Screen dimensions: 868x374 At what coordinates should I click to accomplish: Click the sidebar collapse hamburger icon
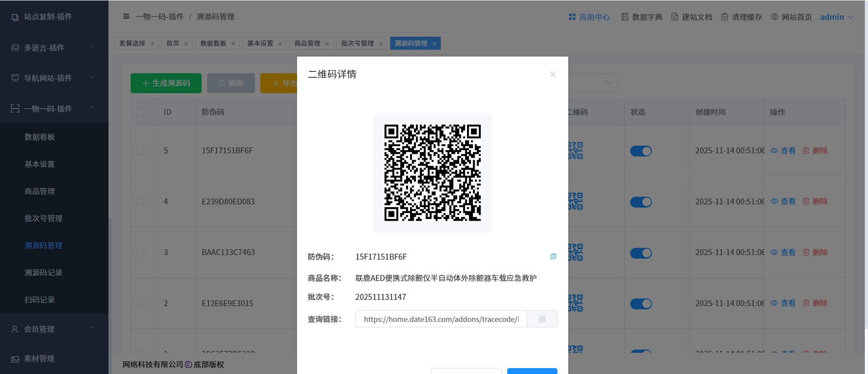pyautogui.click(x=127, y=17)
